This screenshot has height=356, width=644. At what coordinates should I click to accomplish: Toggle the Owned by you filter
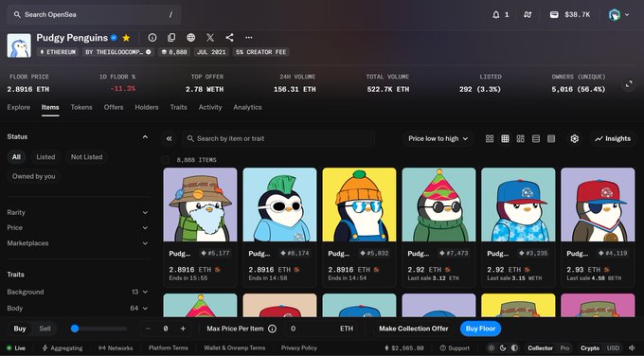tap(34, 176)
